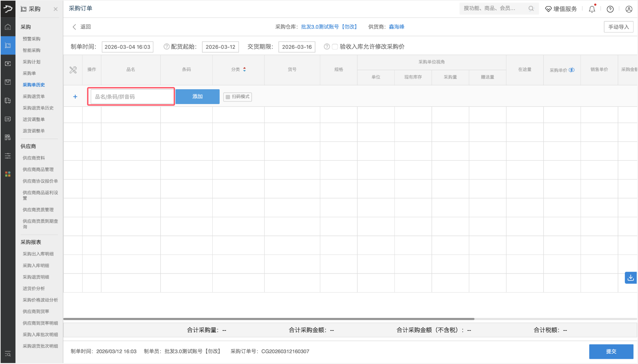This screenshot has width=638, height=364.
Task: Open the help question mark icon
Action: pyautogui.click(x=610, y=9)
